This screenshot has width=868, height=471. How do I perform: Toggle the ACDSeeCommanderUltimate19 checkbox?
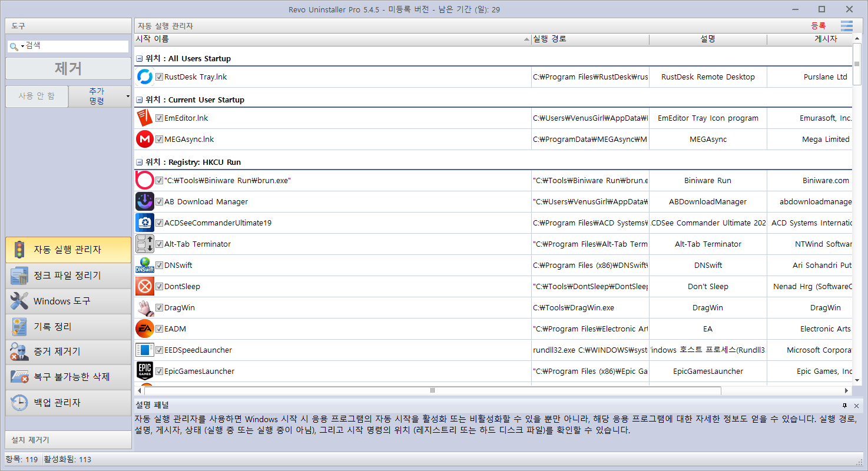(159, 223)
